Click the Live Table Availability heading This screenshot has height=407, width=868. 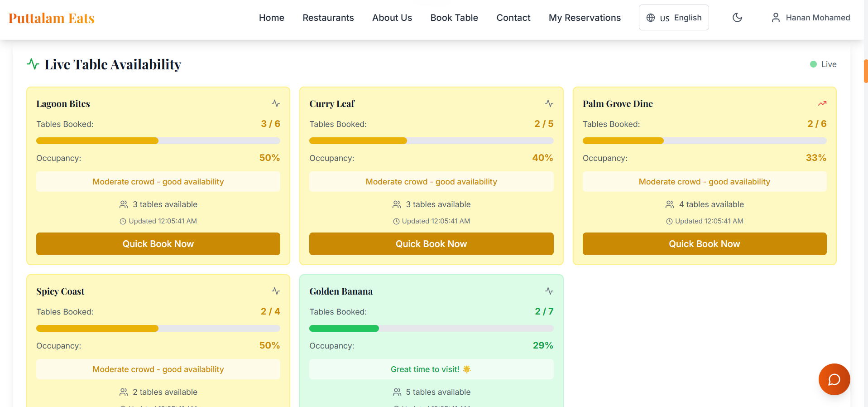click(x=113, y=64)
